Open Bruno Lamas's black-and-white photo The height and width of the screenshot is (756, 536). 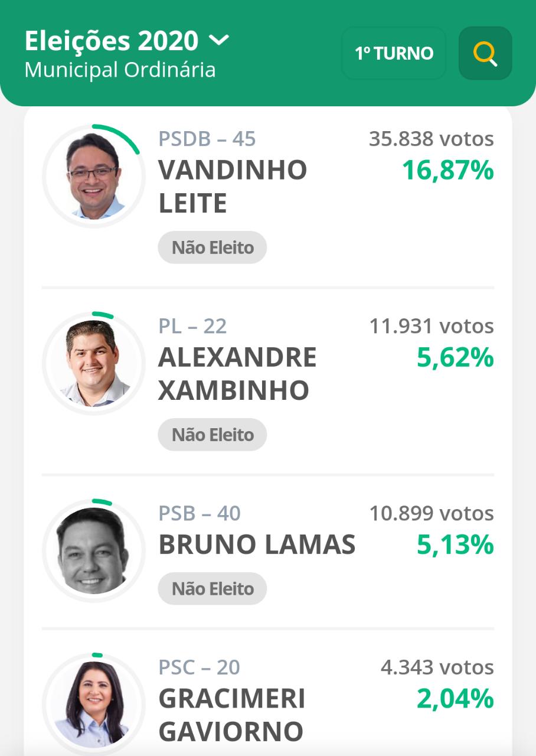93,550
